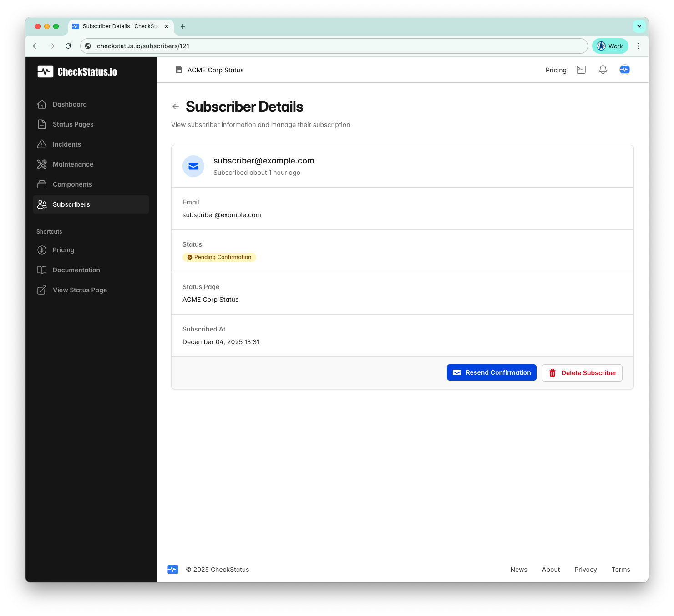Open the browser three-dot menu
Viewport: 674px width, 616px height.
[x=639, y=46]
